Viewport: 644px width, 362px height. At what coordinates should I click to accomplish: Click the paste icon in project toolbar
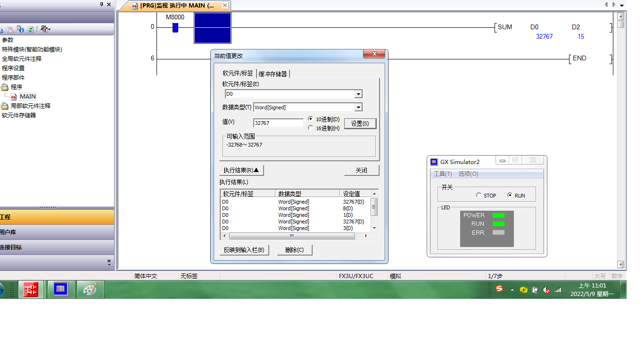pyautogui.click(x=9, y=29)
